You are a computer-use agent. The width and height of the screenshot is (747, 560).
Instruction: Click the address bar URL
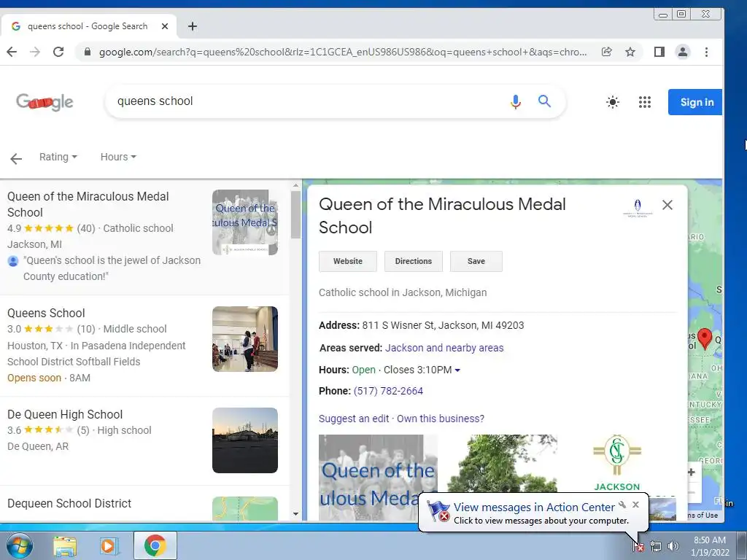pyautogui.click(x=343, y=52)
